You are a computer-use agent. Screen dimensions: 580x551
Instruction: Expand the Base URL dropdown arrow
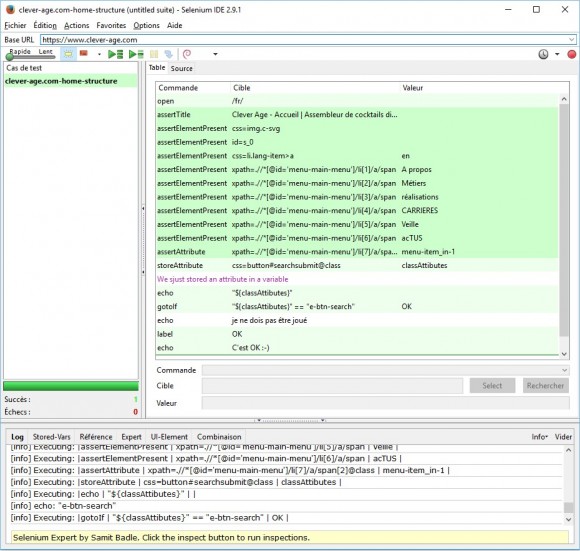pos(571,40)
